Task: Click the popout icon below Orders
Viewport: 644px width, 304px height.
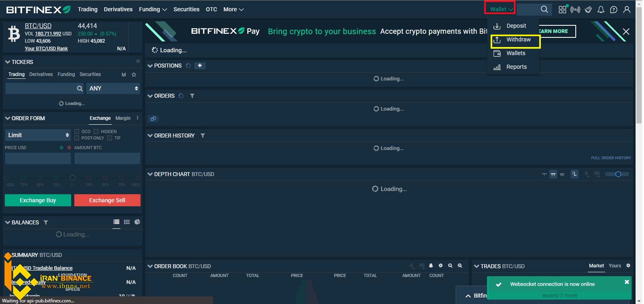Action: pos(153,119)
